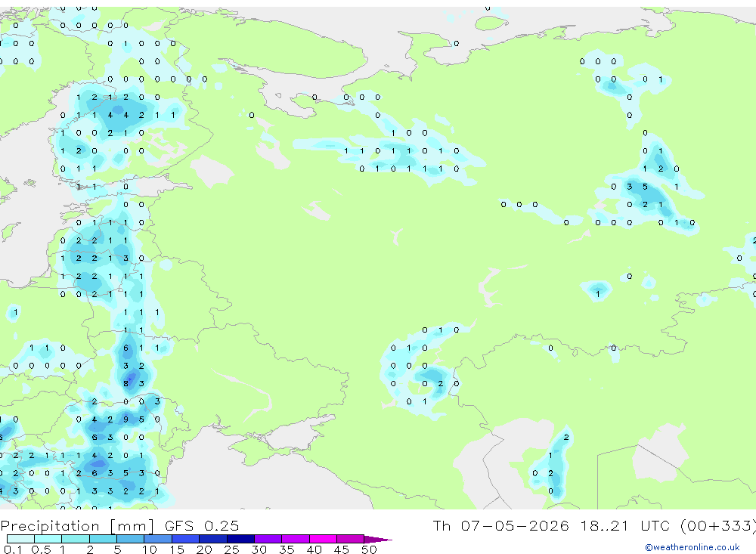The width and height of the screenshot is (756, 554).
Task: Click the '35' legend scale label
Action: point(287,549)
